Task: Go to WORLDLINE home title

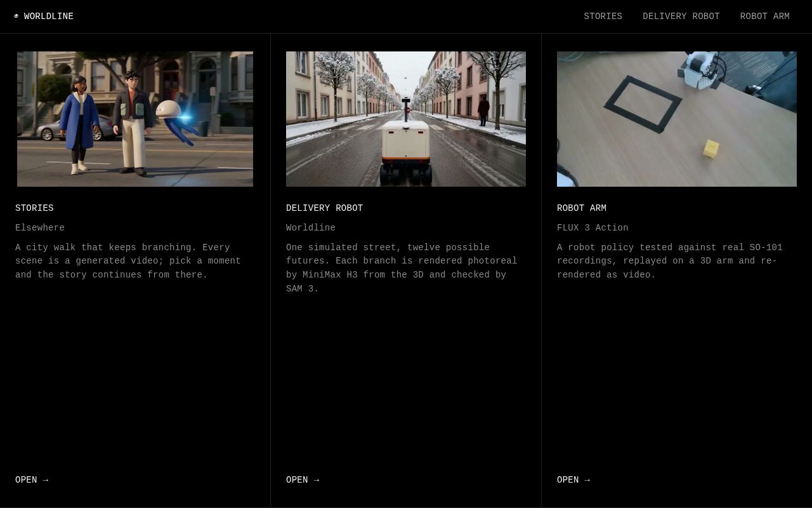Action: click(49, 17)
